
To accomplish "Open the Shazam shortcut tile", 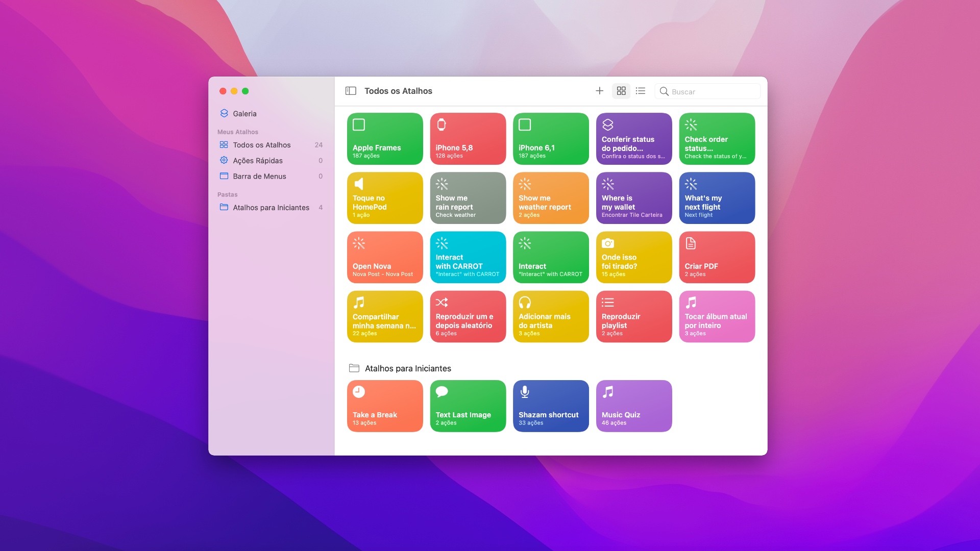I will [x=551, y=406].
